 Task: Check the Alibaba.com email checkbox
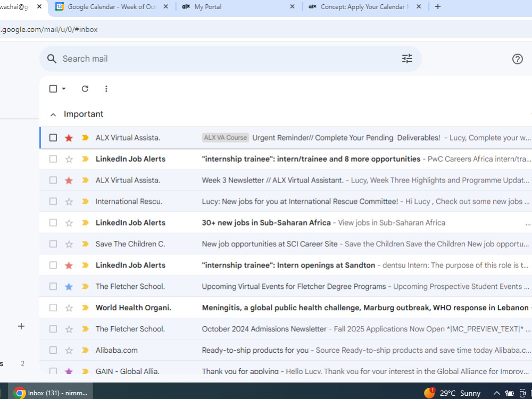coord(53,350)
